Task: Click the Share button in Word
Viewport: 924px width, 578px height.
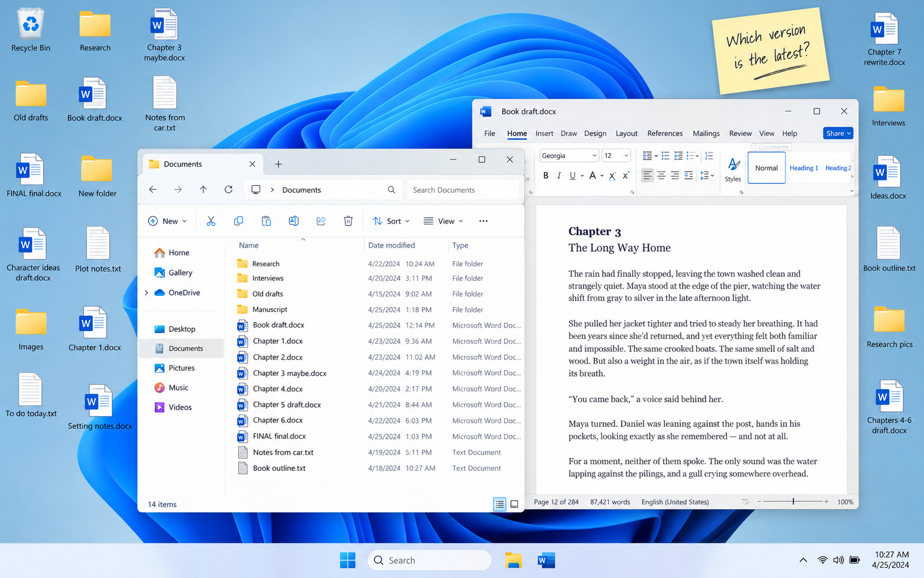Action: click(838, 133)
